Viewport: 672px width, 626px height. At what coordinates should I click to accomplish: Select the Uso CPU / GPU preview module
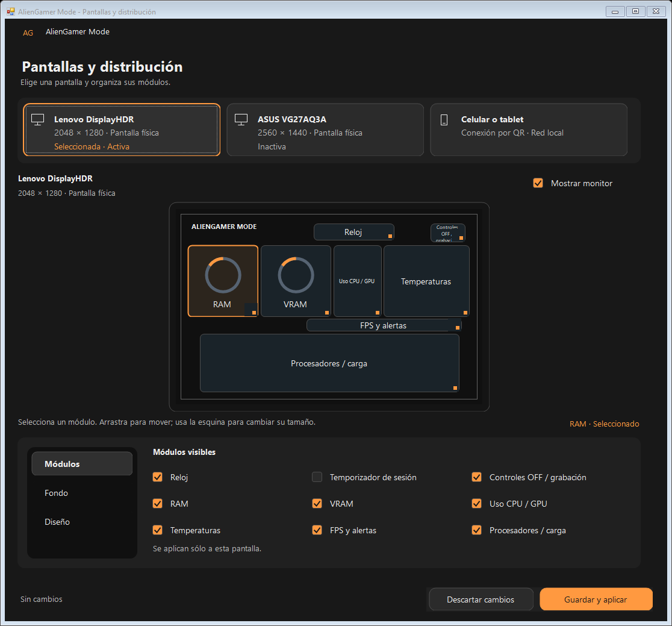[358, 281]
